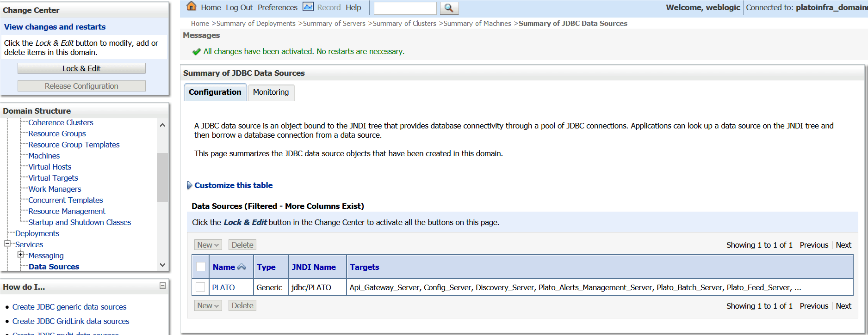Image resolution: width=868 pixels, height=335 pixels.
Task: Click the Record icon in toolbar
Action: 308,7
